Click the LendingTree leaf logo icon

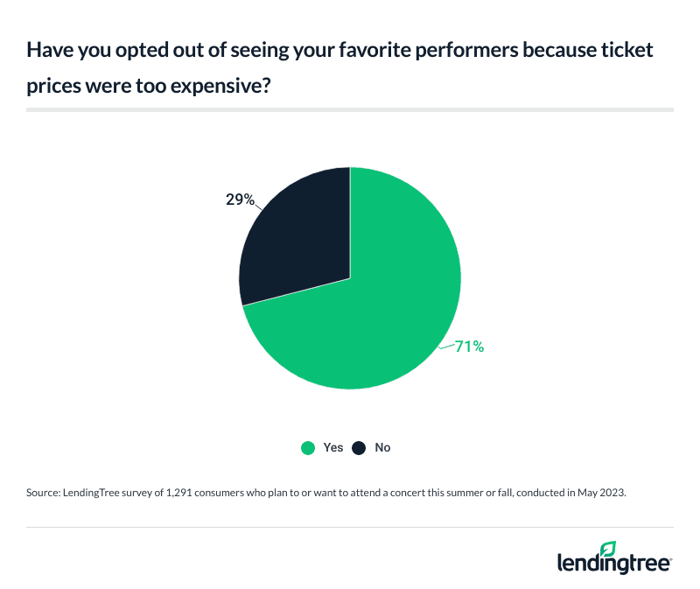point(608,549)
